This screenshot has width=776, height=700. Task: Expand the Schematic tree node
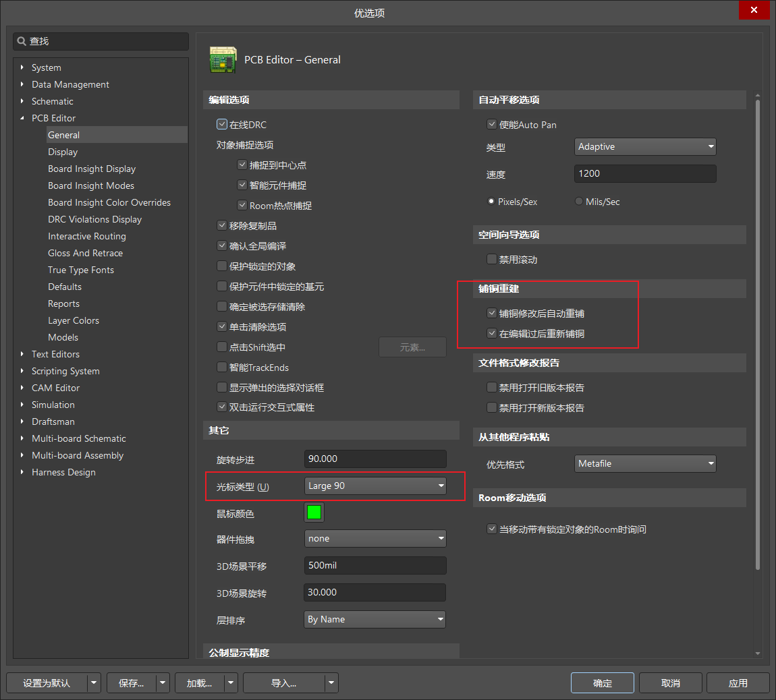(22, 101)
